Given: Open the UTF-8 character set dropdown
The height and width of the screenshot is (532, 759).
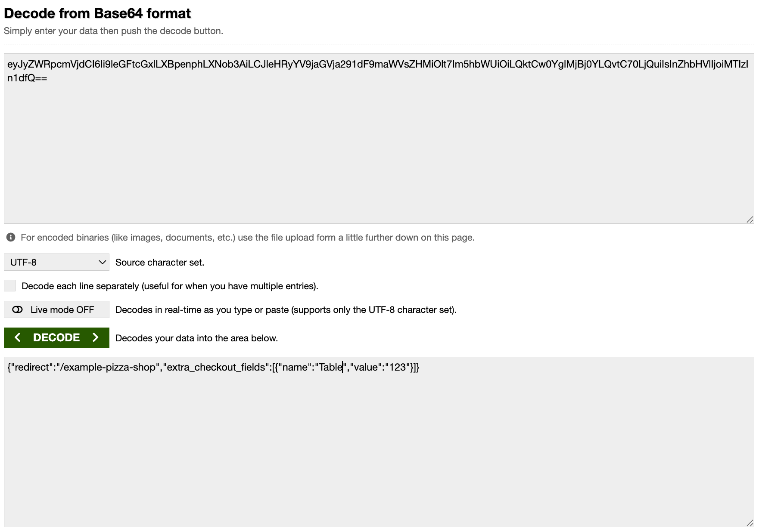Looking at the screenshot, I should tap(56, 262).
